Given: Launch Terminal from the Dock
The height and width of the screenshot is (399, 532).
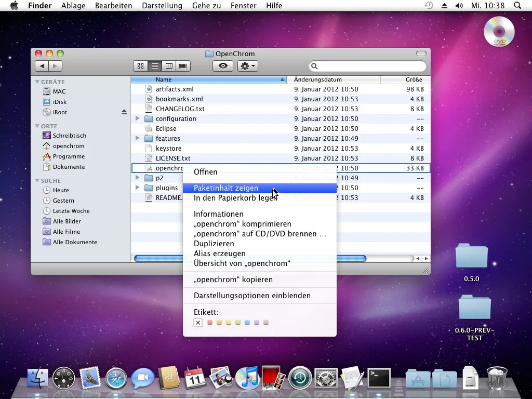Looking at the screenshot, I should pyautogui.click(x=379, y=378).
